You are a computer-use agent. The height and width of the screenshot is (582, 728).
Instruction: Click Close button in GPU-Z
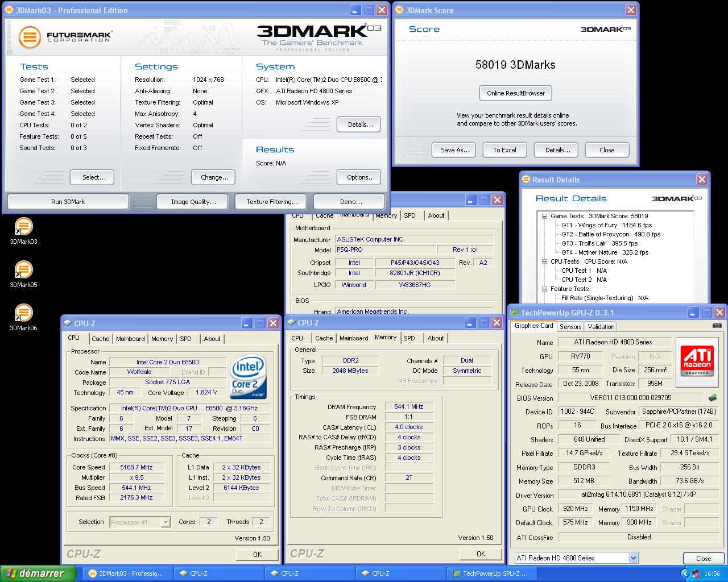click(704, 558)
